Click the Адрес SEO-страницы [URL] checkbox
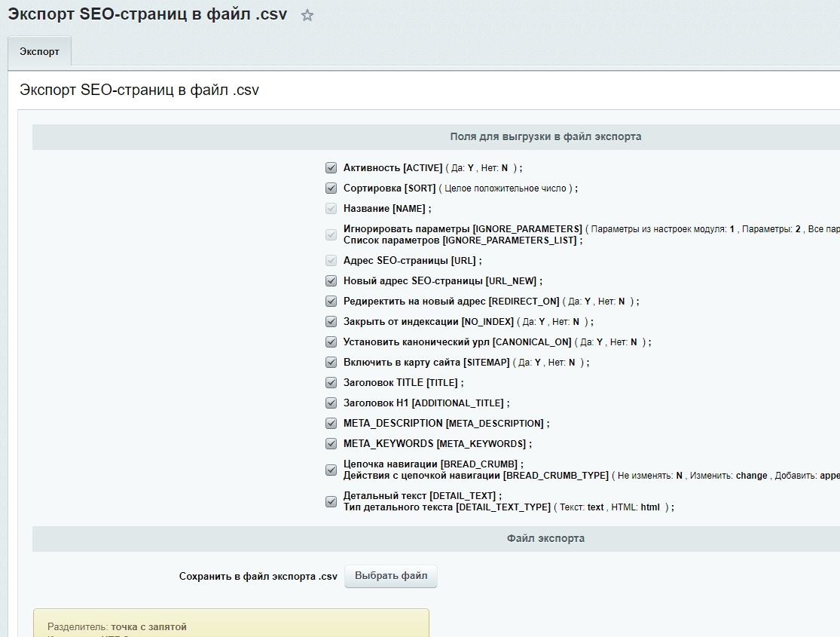 tap(331, 259)
